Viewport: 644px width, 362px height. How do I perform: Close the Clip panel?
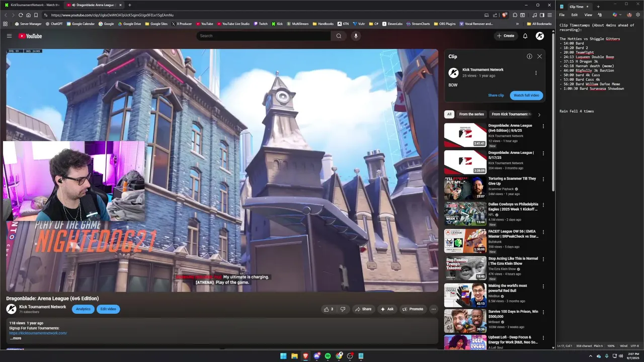pyautogui.click(x=539, y=56)
